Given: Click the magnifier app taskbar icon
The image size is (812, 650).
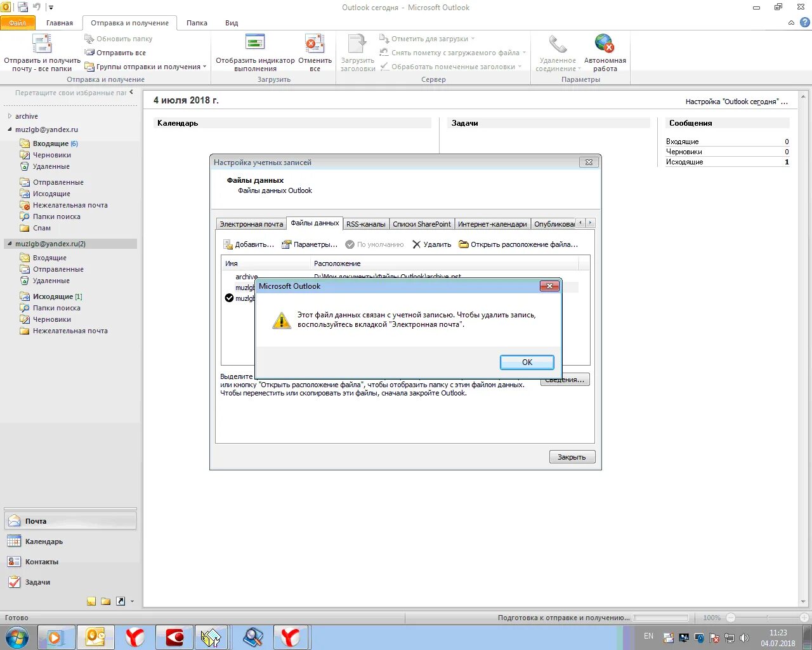Looking at the screenshot, I should coord(252,637).
